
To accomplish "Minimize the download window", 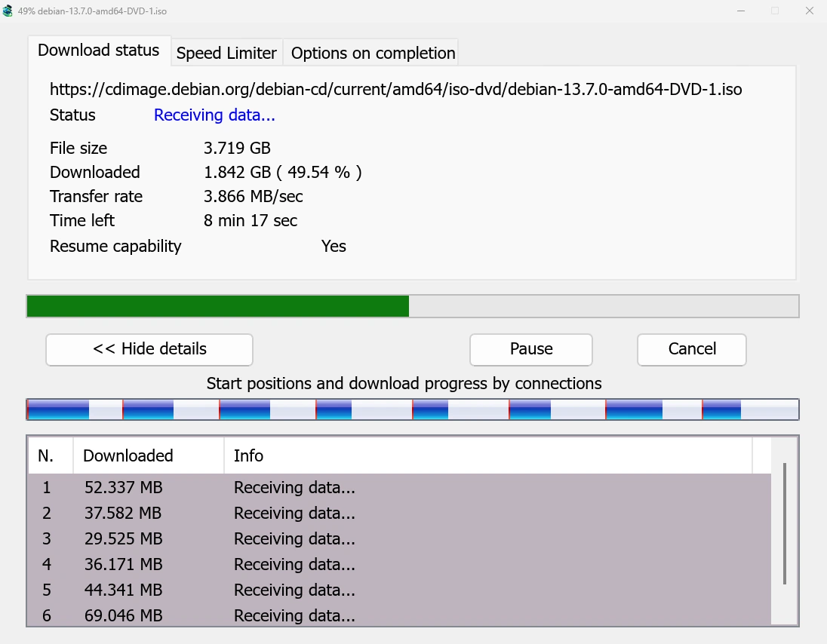I will pyautogui.click(x=741, y=11).
